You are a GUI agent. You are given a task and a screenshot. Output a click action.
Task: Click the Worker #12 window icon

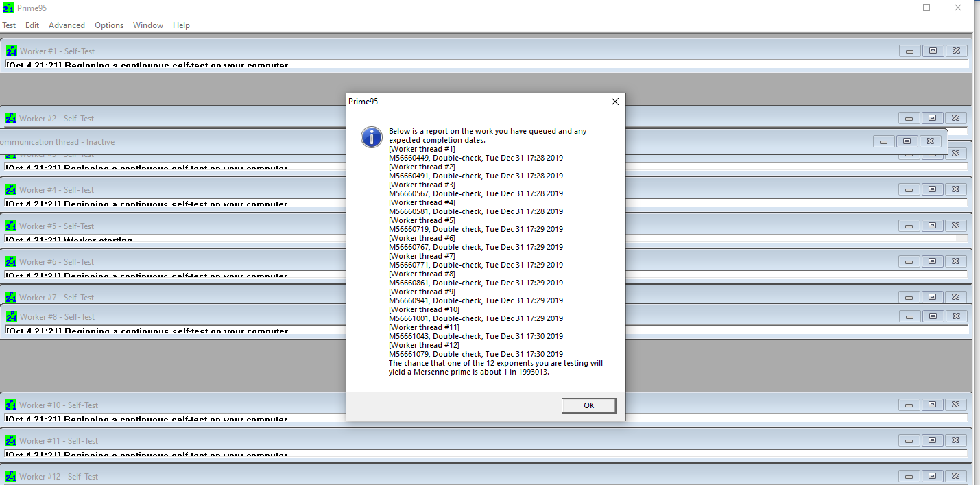(11, 476)
